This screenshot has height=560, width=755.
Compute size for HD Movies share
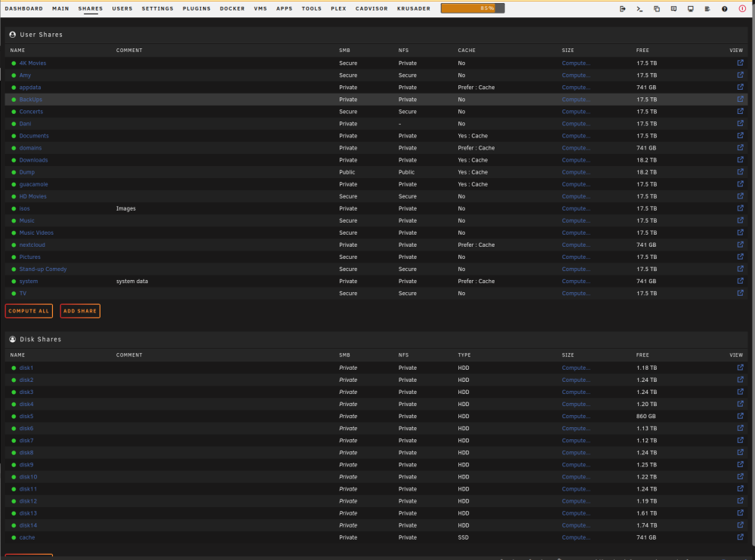tap(576, 196)
